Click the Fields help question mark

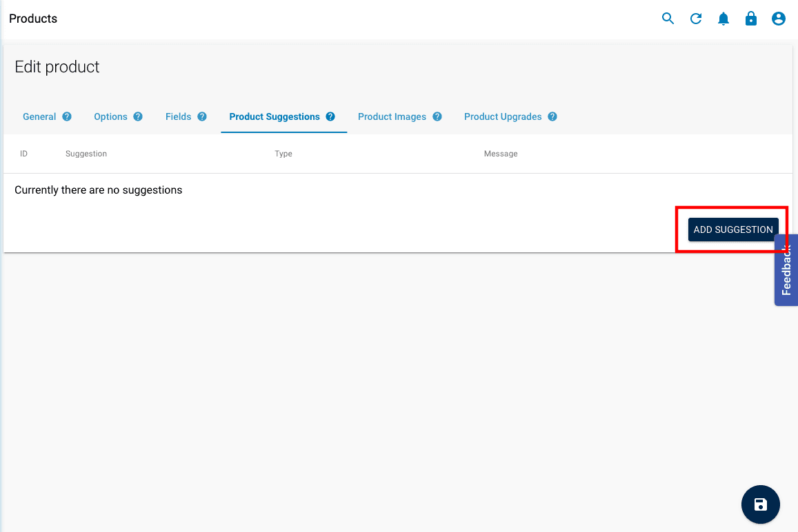click(201, 116)
